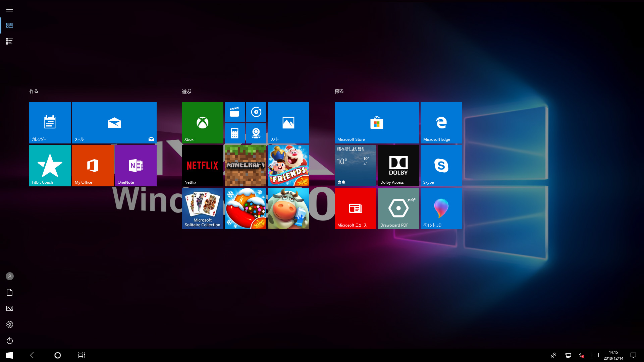Screen dimensions: 644x362
Task: Open the 東京 weather tile
Action: 355,165
